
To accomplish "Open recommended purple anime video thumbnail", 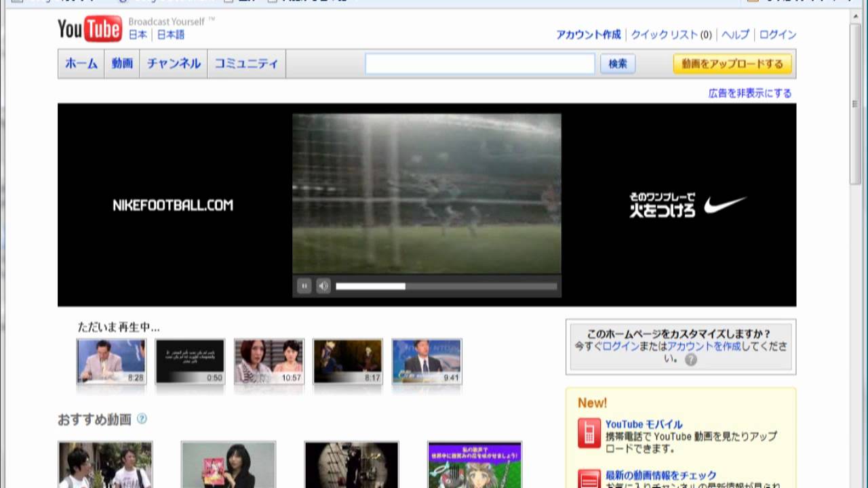I will coord(475,465).
